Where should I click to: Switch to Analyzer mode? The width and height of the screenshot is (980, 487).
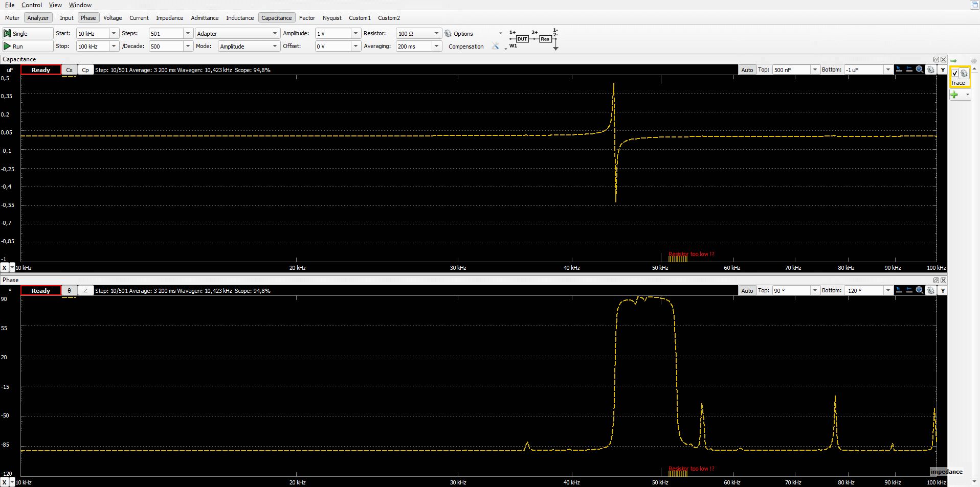point(38,18)
